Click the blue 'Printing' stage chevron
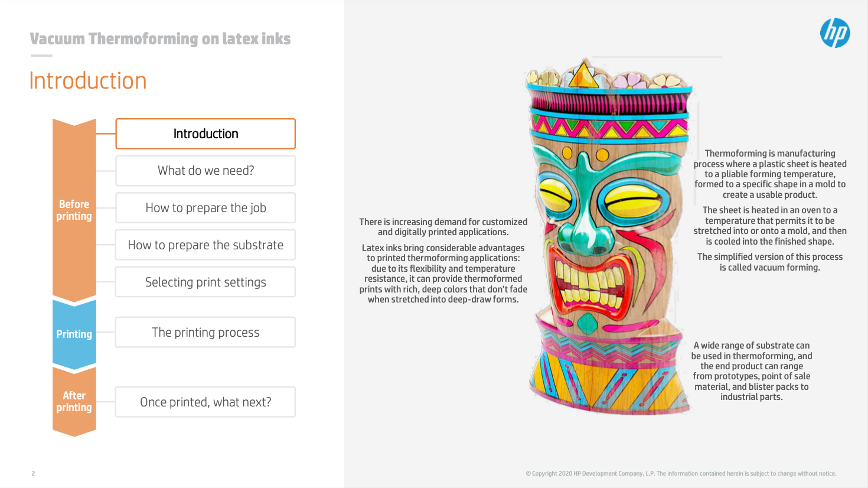Image resolution: width=868 pixels, height=488 pixels. [74, 334]
